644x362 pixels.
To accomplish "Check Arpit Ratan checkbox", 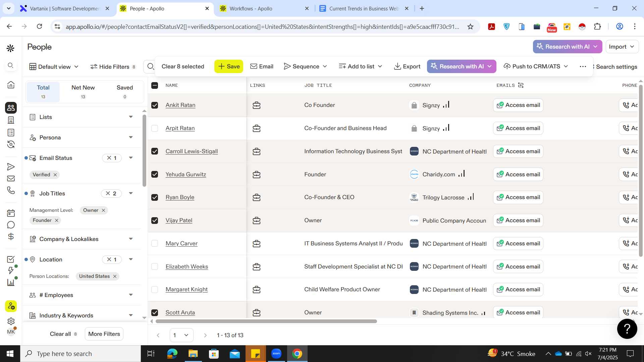I will coord(155,128).
